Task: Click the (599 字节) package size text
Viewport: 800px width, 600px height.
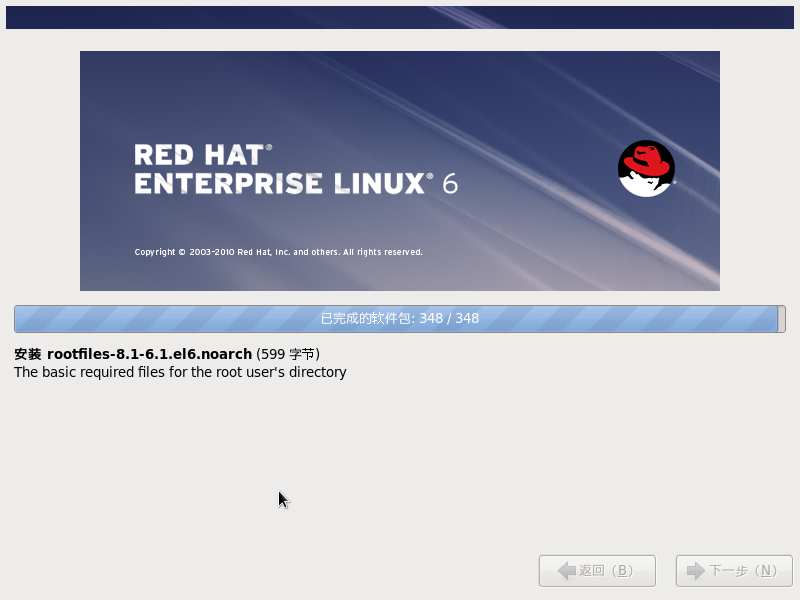Action: [x=288, y=354]
